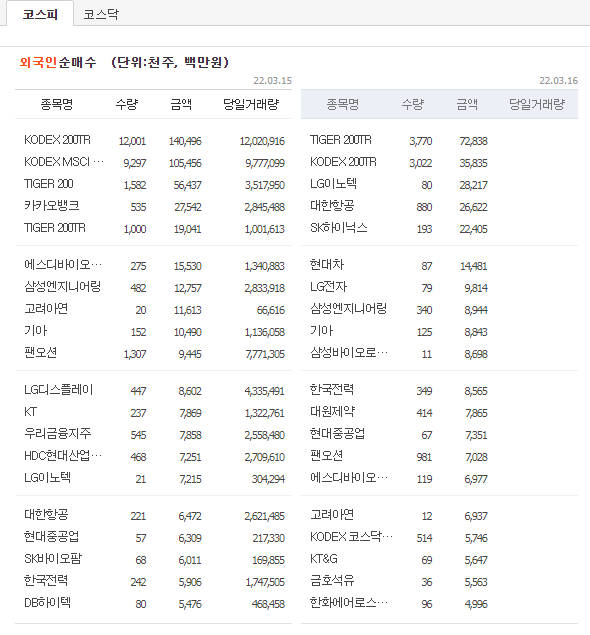Click the 140,496 amount cell
This screenshot has height=635, width=590.
185,141
